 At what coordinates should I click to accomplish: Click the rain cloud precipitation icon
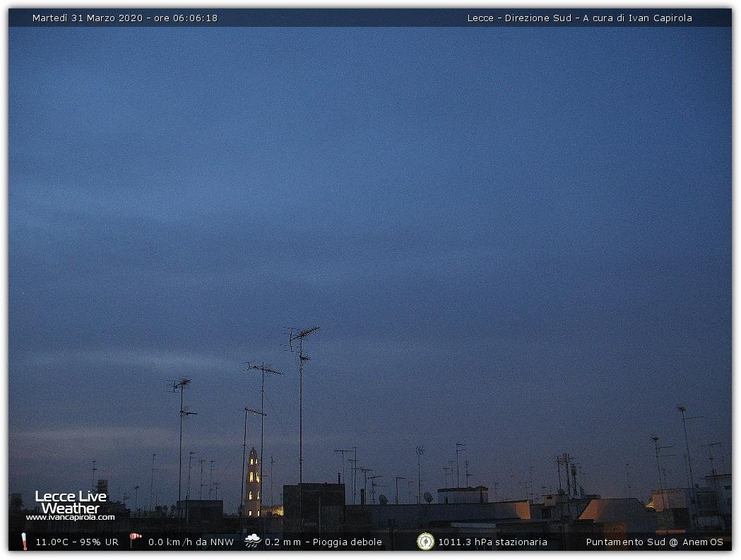(253, 541)
